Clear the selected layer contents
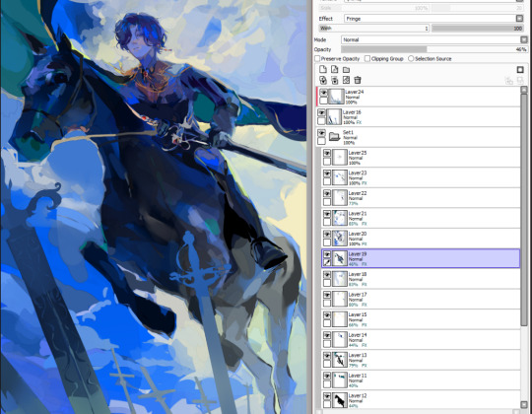This screenshot has width=532, height=414. click(x=346, y=80)
